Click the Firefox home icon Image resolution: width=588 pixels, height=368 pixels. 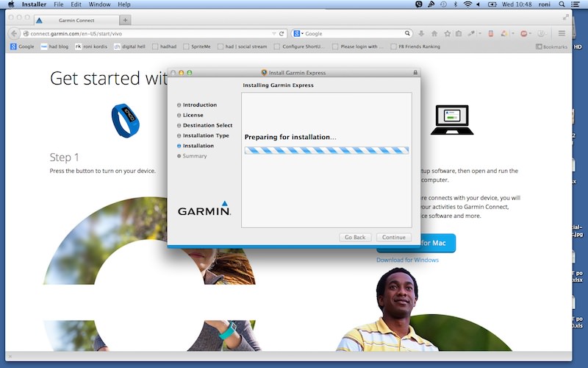(434, 34)
